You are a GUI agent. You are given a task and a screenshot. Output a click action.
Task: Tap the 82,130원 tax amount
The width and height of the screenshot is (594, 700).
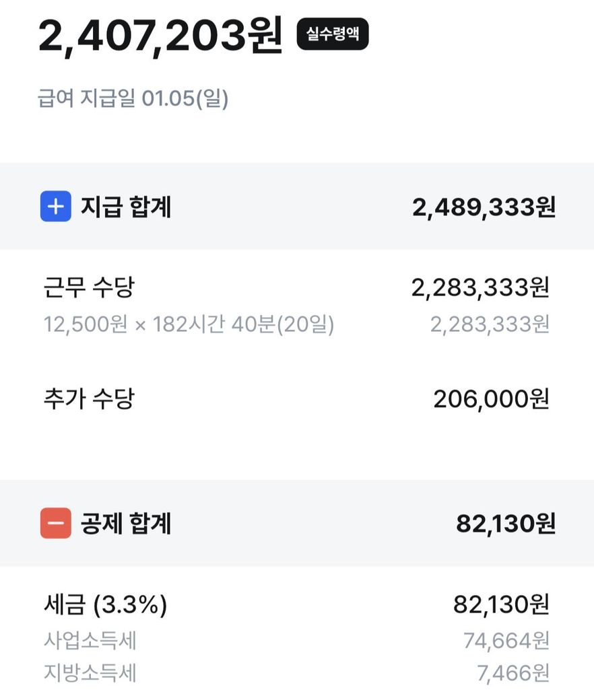pos(501,605)
